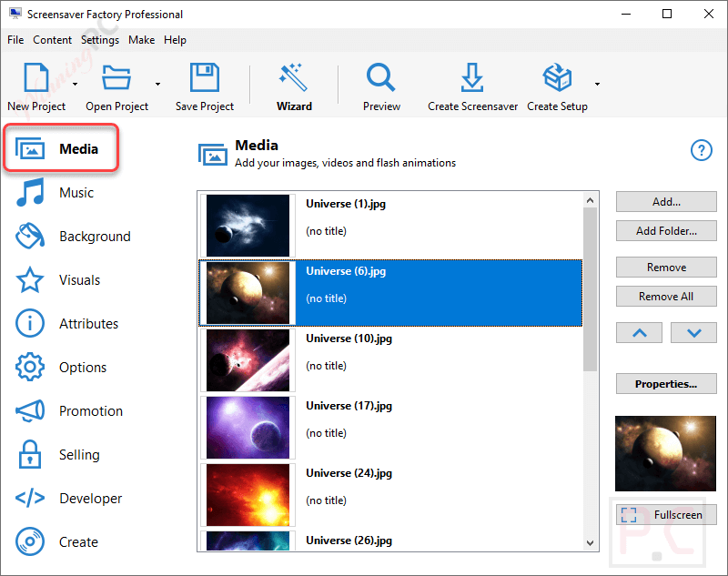Open the Content menu

point(52,40)
